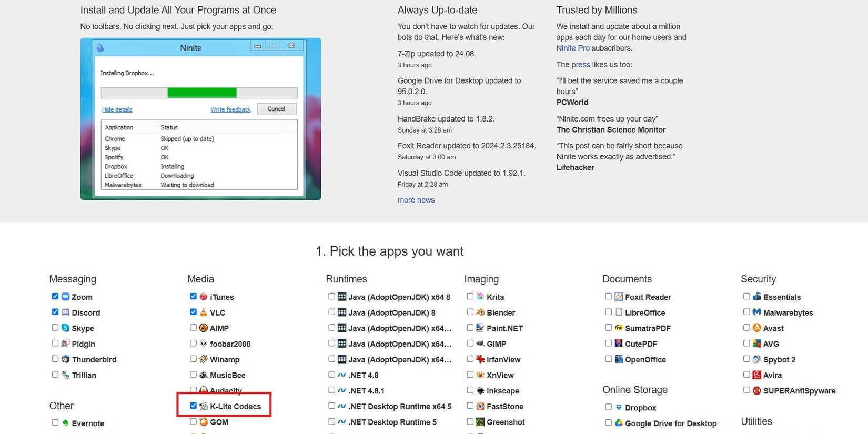Click the Winamp app icon
Viewport: 868px width, 434px height.
tap(204, 359)
